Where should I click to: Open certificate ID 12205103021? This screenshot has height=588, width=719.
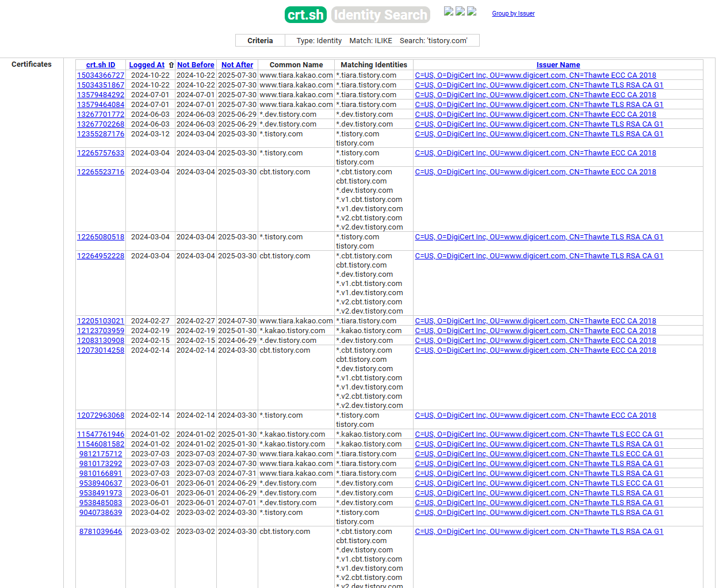[101, 321]
